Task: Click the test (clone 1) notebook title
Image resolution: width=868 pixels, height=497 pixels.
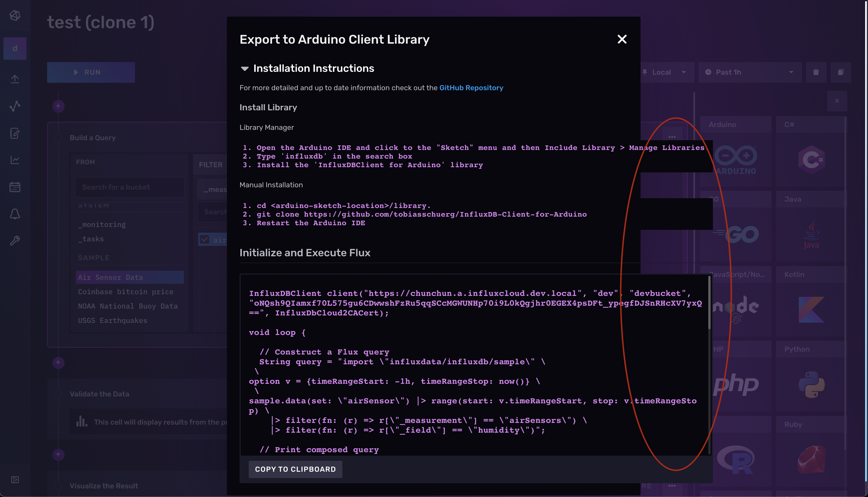Action: [x=101, y=22]
